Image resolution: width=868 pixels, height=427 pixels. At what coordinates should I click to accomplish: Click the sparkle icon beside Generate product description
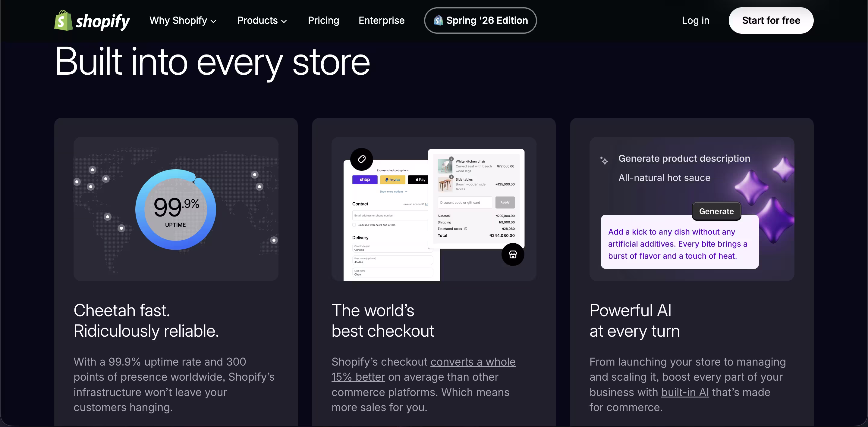(604, 160)
